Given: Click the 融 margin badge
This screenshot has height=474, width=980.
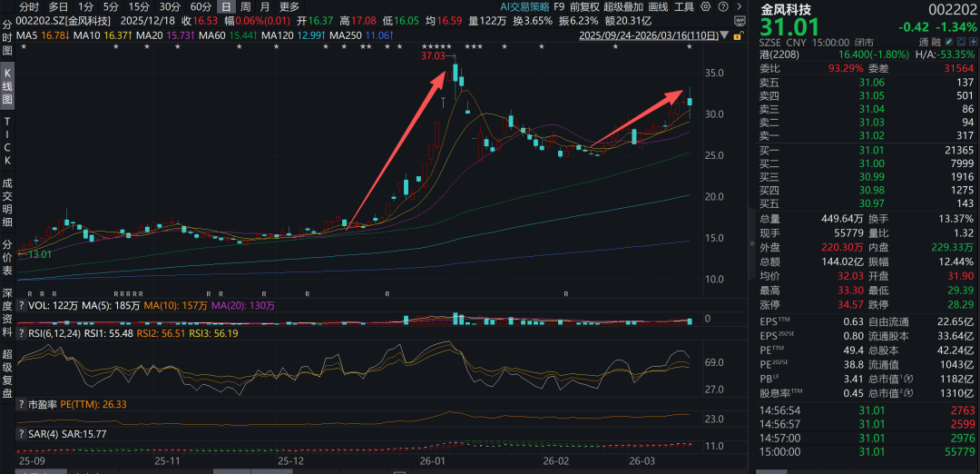Looking at the screenshot, I should [x=936, y=43].
